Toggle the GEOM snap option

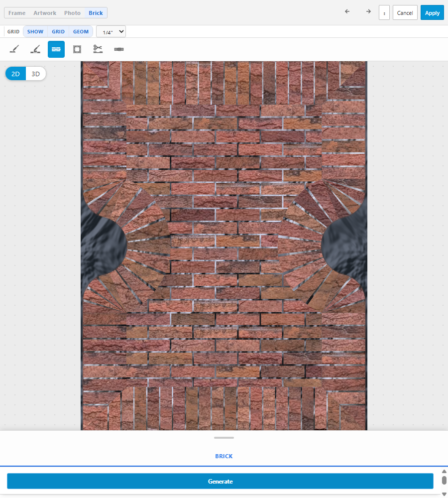click(x=81, y=31)
